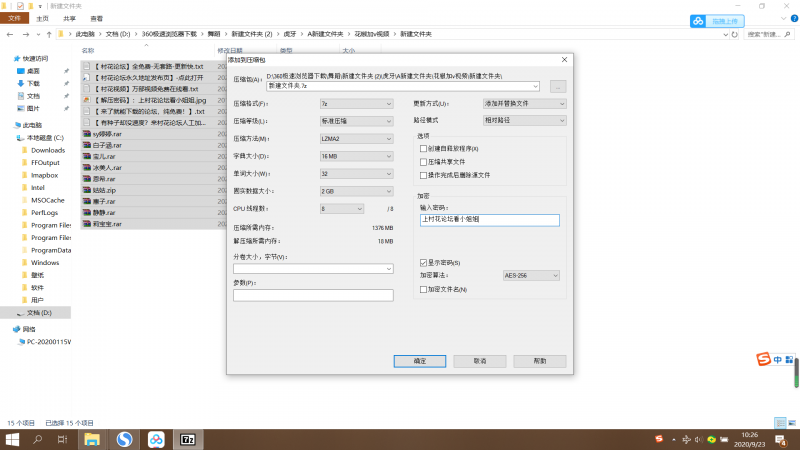
Task: Click the browse '...' button beside archive path
Action: (558, 86)
